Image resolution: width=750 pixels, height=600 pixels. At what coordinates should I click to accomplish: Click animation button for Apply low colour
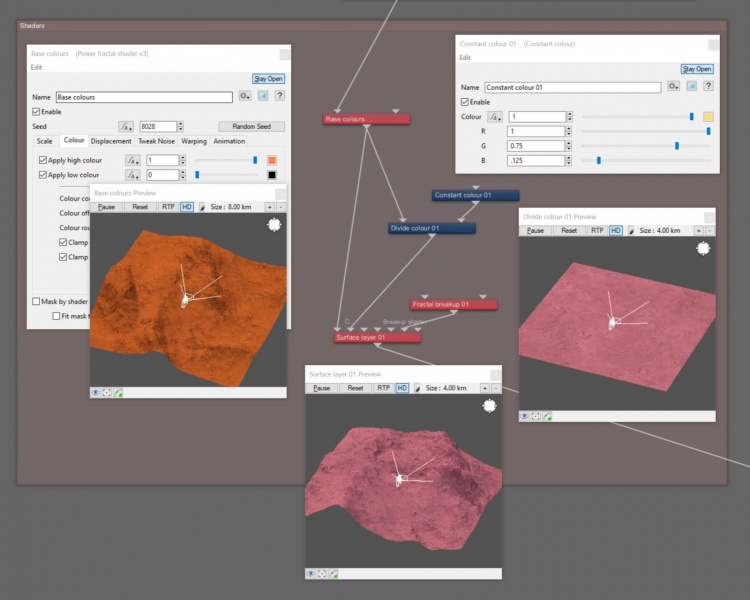coord(132,175)
